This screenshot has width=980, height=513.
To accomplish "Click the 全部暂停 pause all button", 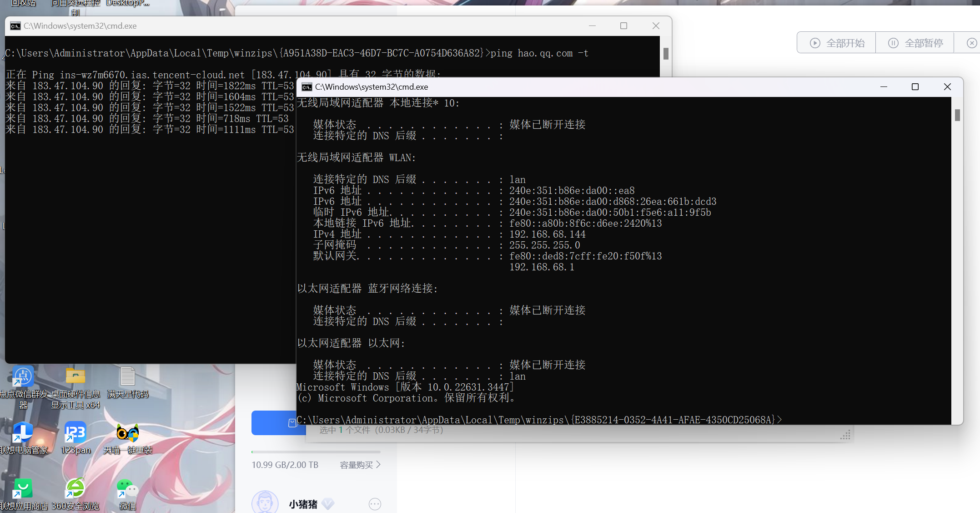I will [x=915, y=43].
